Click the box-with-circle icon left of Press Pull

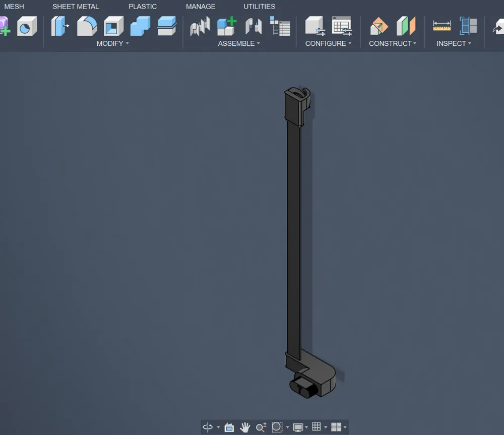click(x=27, y=26)
